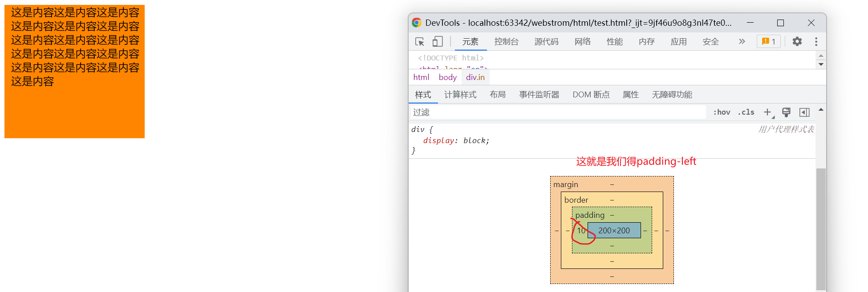Select the body breadcrumb element
The width and height of the screenshot is (868, 292).
[x=447, y=77]
